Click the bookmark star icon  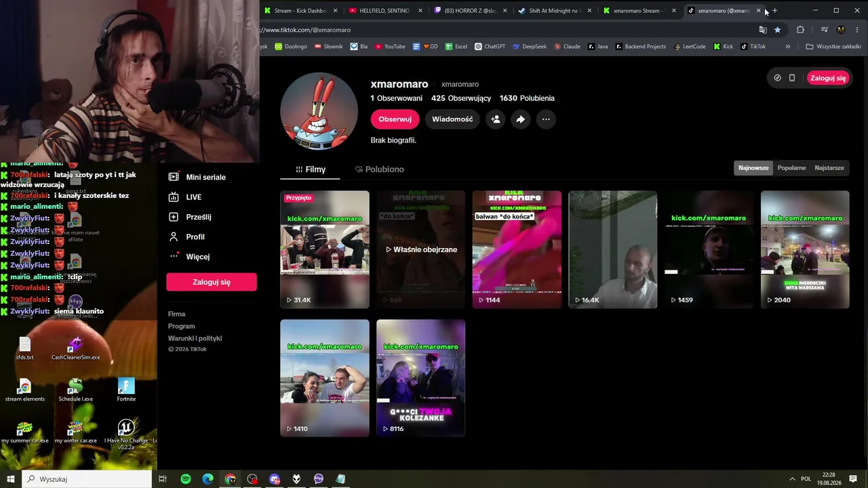[x=777, y=30]
